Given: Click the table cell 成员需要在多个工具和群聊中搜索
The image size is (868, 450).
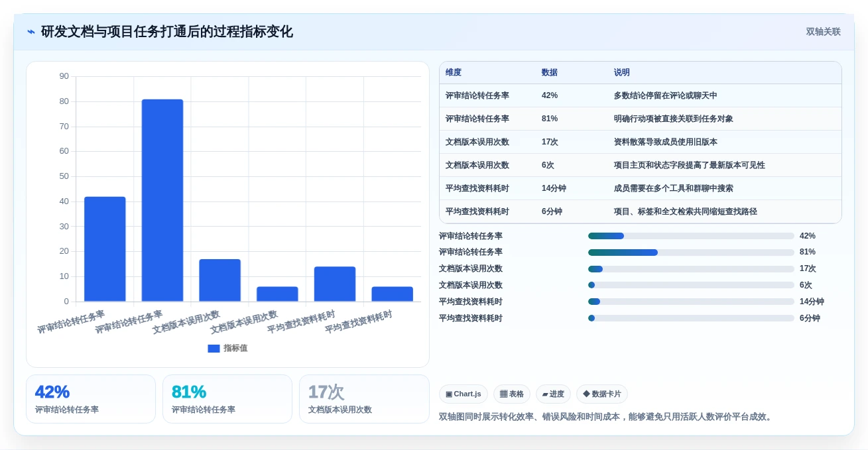Looking at the screenshot, I should (x=674, y=188).
